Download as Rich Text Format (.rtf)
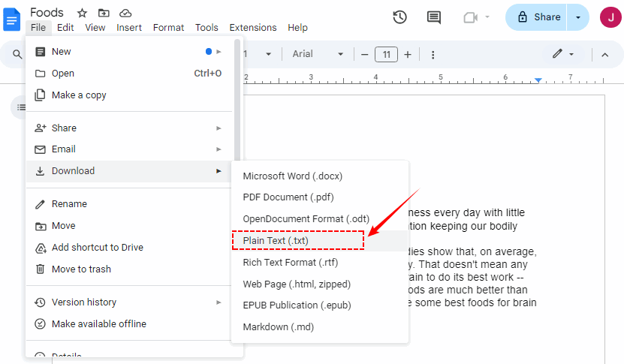624x364 pixels. pyautogui.click(x=320, y=263)
